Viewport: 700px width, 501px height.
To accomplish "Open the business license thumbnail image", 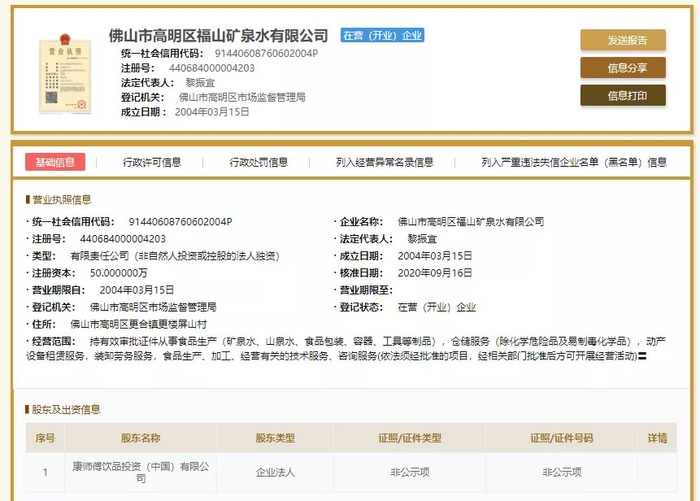I will pyautogui.click(x=65, y=74).
